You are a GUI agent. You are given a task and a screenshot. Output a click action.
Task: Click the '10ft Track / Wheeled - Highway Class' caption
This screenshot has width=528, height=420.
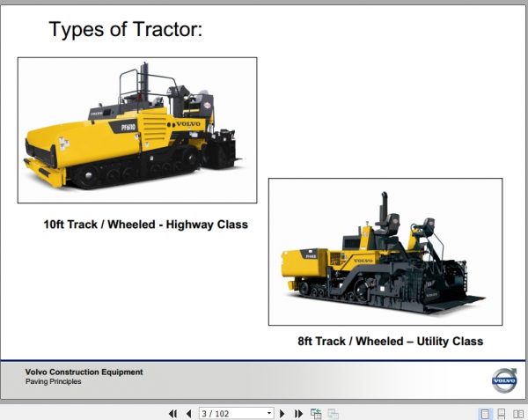(x=145, y=225)
